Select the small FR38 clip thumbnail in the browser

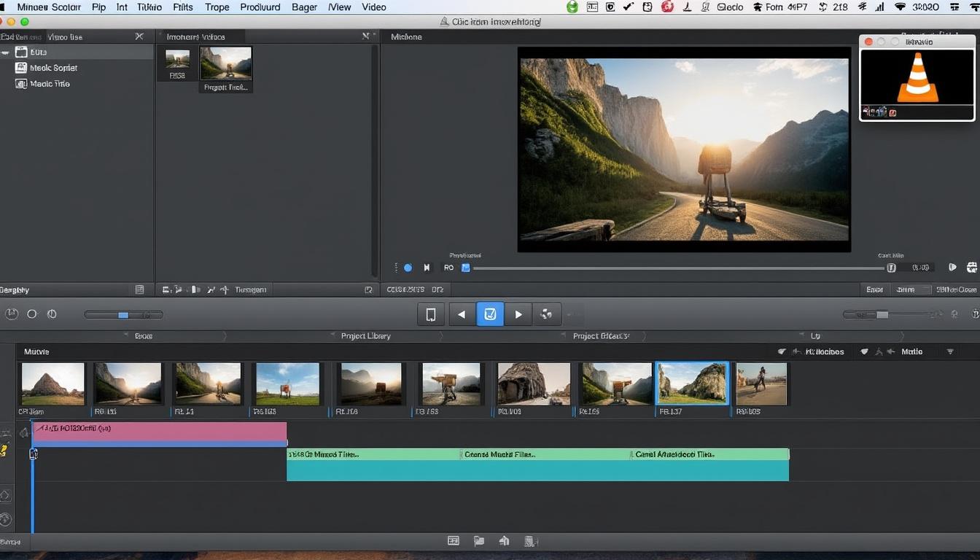[x=177, y=60]
